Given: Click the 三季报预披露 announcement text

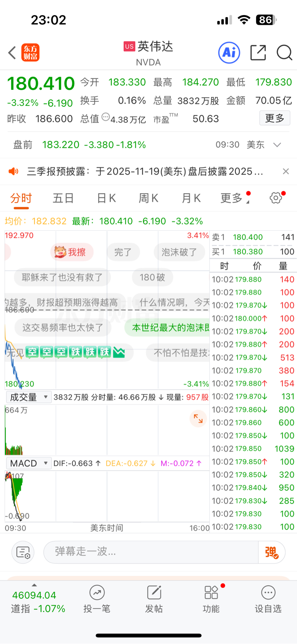Looking at the screenshot, I should (145, 171).
